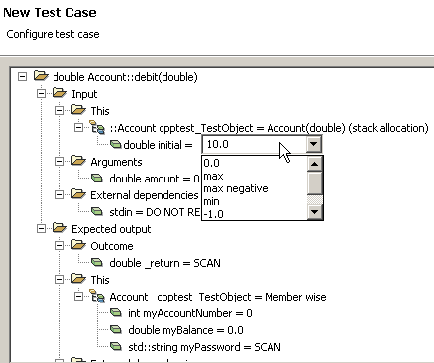The height and width of the screenshot is (363, 434).
Task: Choose max from the dropdown list
Action: tap(254, 176)
